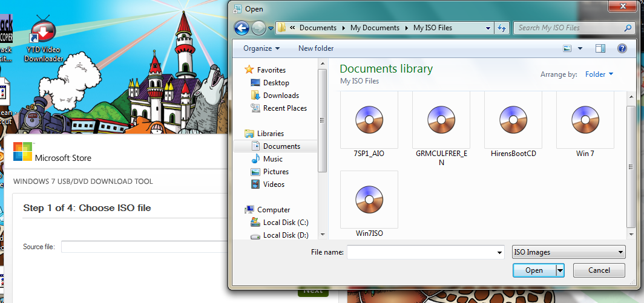644x303 pixels.
Task: Expand the Open button split arrow
Action: (560, 270)
